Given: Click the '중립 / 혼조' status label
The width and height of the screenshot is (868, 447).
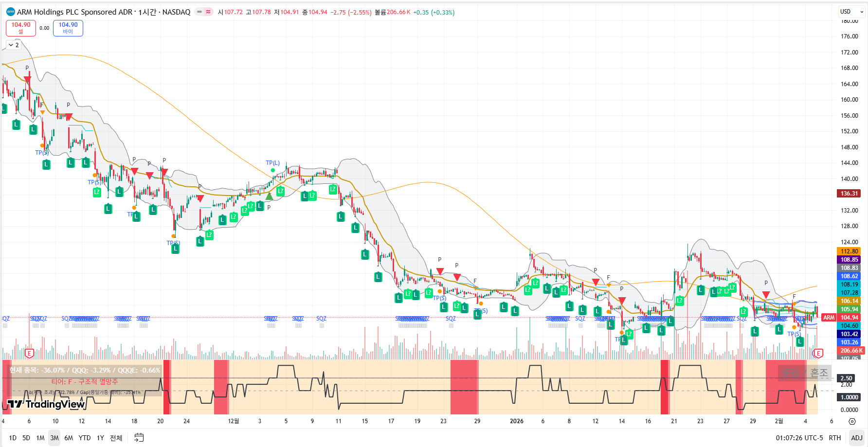Looking at the screenshot, I should [804, 373].
